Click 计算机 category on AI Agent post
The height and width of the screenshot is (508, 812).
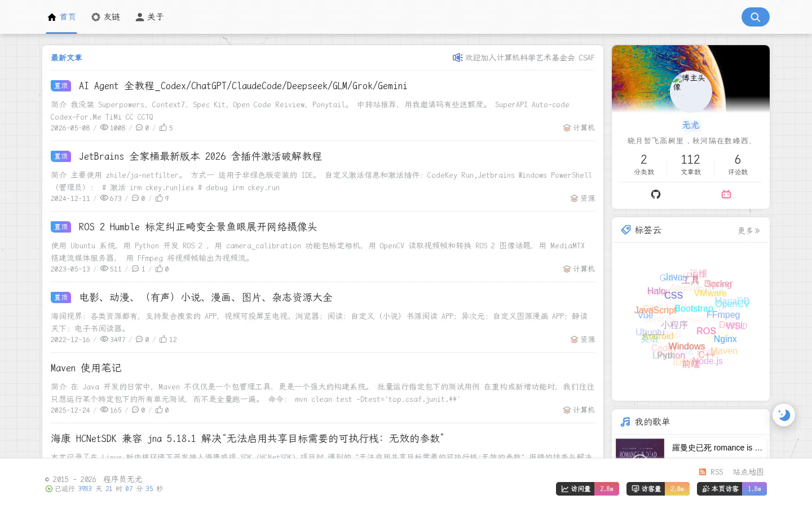pyautogui.click(x=579, y=128)
